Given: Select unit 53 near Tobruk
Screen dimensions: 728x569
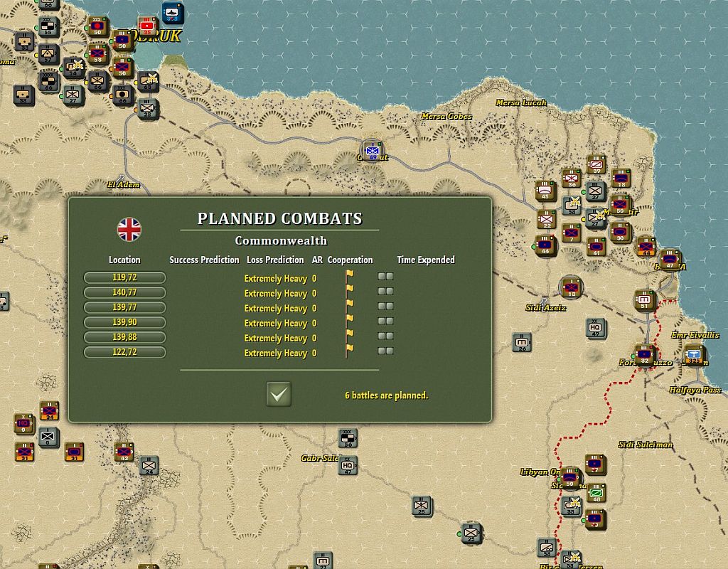Looking at the screenshot, I should [x=97, y=54].
